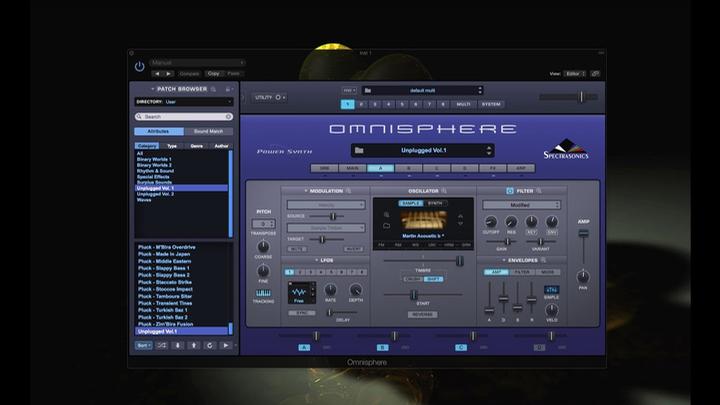Toggle the envelope SIMPLE mode button
Image resolution: width=720 pixels, height=405 pixels.
coord(551,290)
